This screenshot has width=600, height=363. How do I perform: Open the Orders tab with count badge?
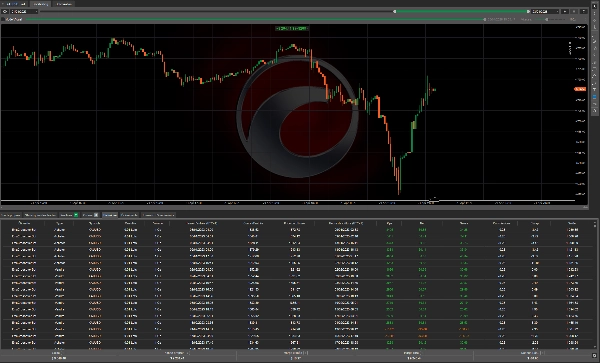pyautogui.click(x=91, y=215)
